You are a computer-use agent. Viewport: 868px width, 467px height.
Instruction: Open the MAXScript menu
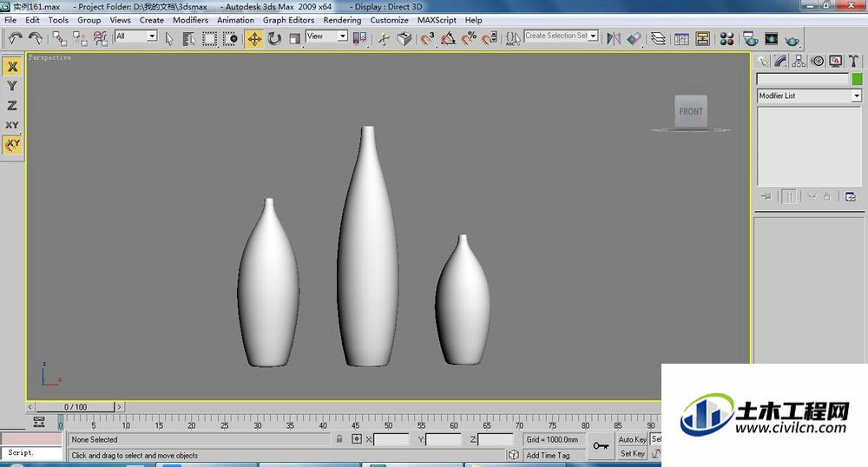coord(437,20)
